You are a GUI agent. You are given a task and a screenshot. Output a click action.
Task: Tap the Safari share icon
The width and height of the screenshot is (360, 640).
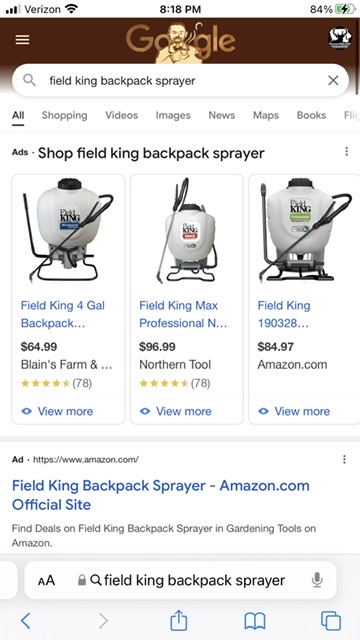178,620
